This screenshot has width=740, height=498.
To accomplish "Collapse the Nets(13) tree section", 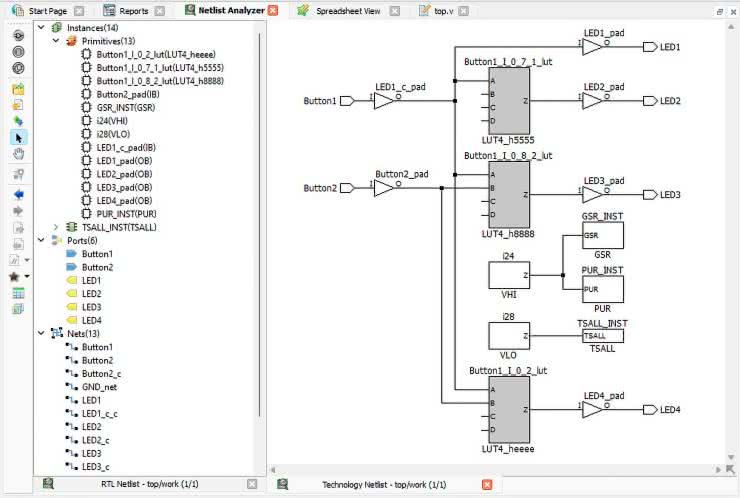I will pos(41,333).
